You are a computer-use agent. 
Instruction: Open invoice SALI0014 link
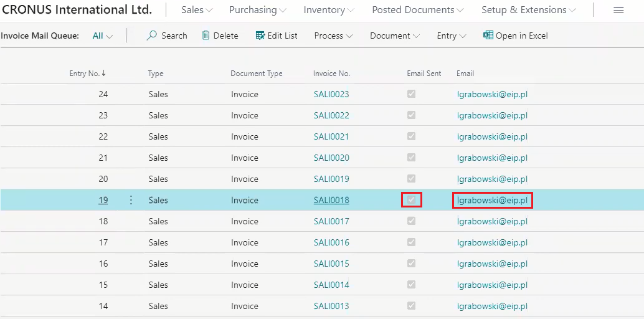click(331, 285)
